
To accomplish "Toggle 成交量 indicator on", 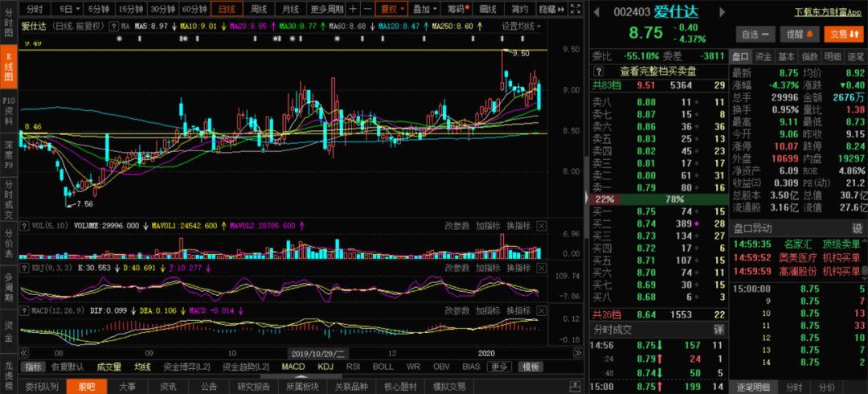I will point(109,367).
